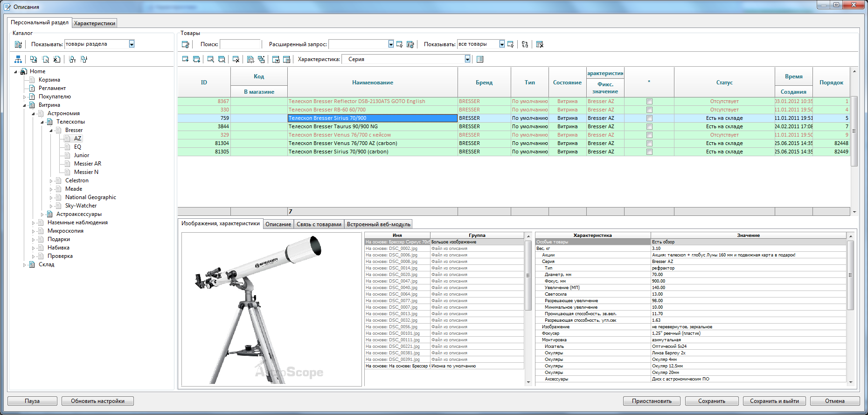Tick the checkbox in product row 81304

pyautogui.click(x=649, y=143)
